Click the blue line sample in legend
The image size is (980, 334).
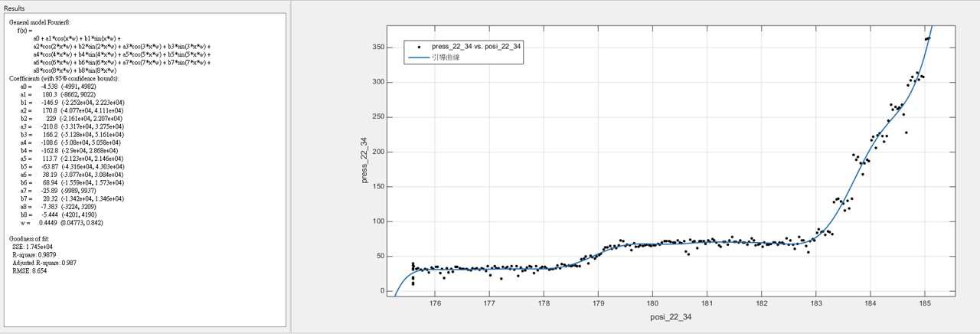419,57
